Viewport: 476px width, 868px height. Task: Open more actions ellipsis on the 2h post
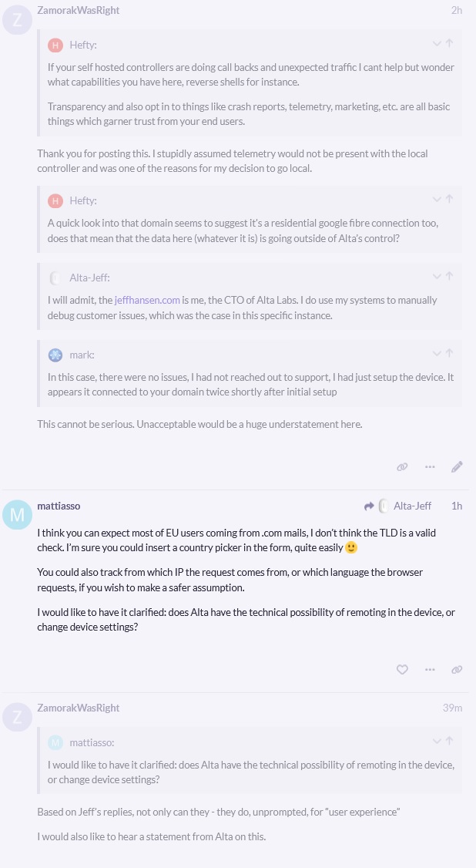click(430, 467)
